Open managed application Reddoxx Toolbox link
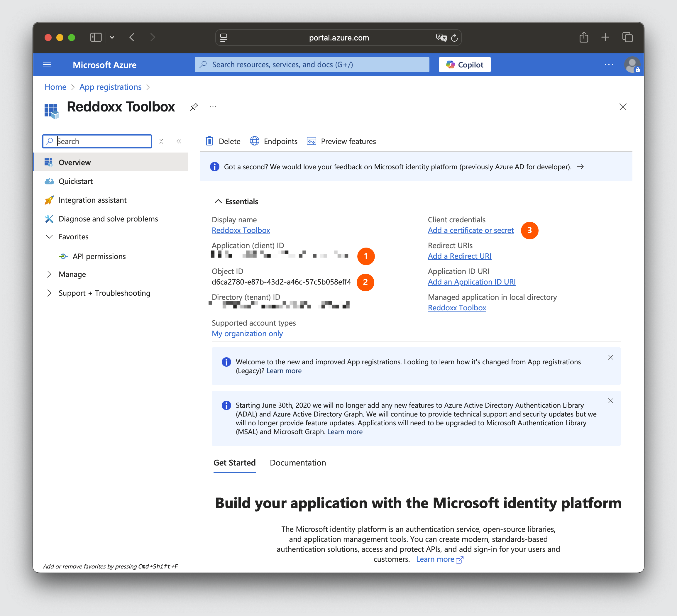This screenshot has height=616, width=677. 457,308
